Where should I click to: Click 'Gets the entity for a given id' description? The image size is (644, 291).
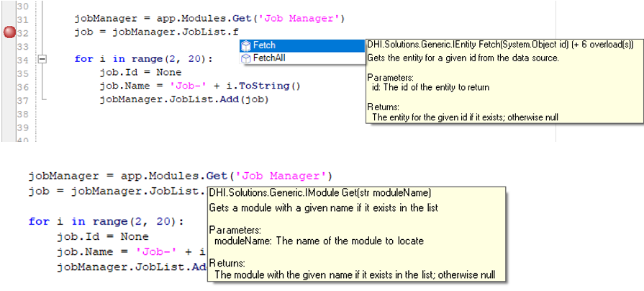(463, 58)
